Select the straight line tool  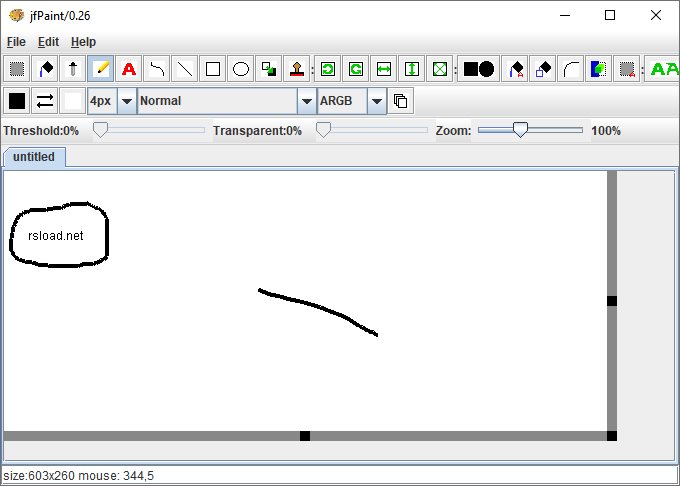coord(185,69)
